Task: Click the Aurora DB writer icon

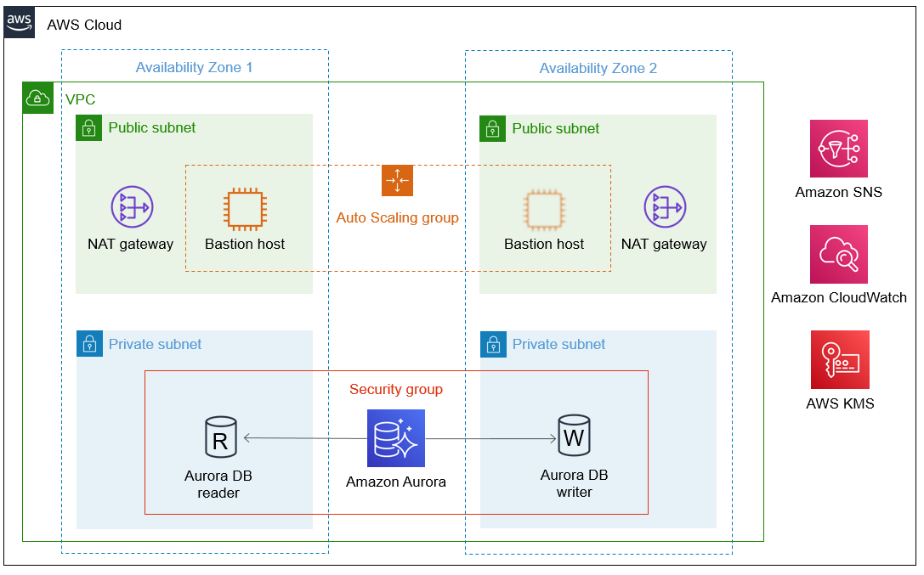Action: pyautogui.click(x=574, y=437)
